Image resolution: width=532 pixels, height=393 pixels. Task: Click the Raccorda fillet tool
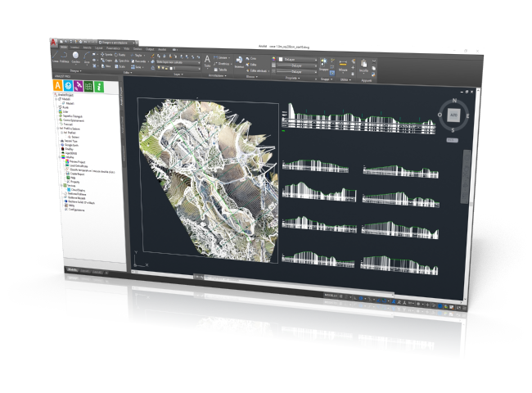[139, 61]
